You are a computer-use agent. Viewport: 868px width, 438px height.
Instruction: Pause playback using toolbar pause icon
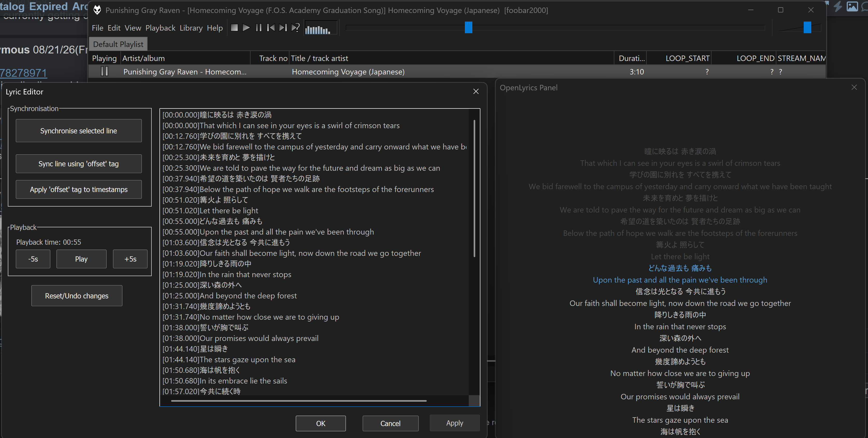(258, 28)
